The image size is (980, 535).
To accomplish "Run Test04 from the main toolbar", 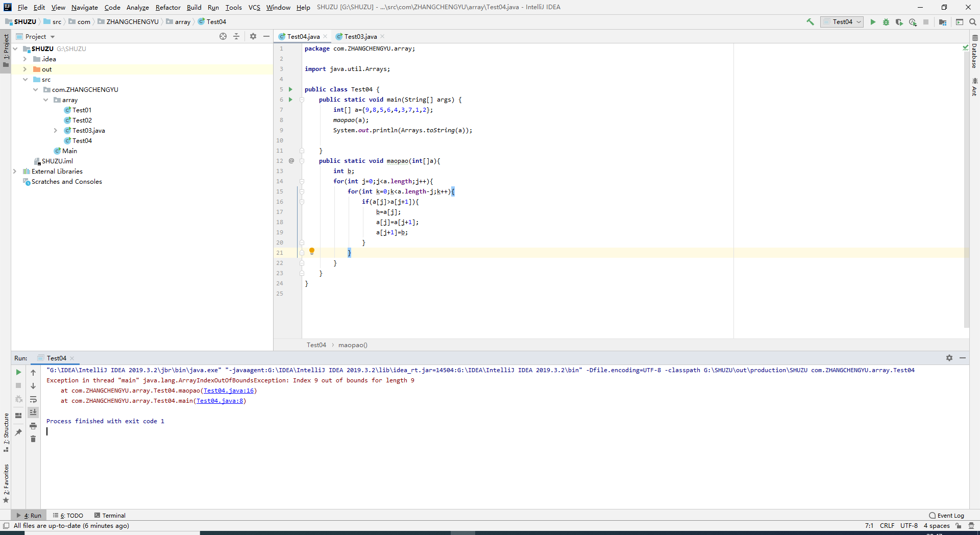I will 873,22.
